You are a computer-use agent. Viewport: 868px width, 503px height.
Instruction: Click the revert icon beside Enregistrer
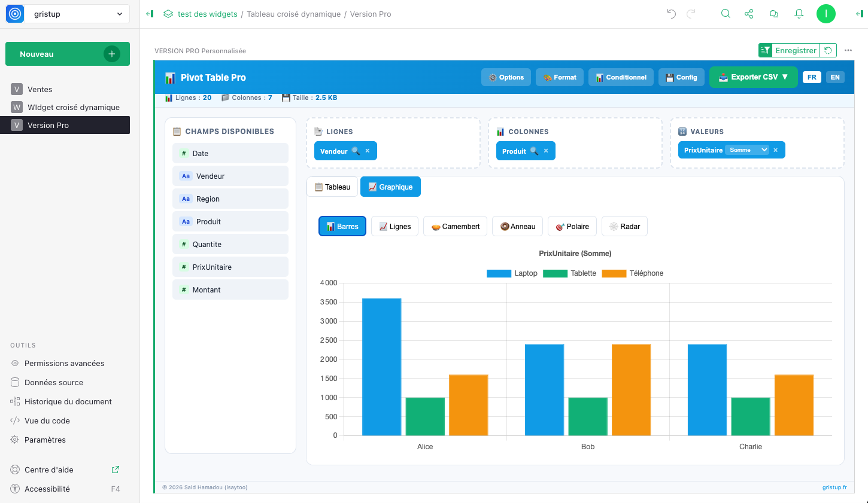828,50
